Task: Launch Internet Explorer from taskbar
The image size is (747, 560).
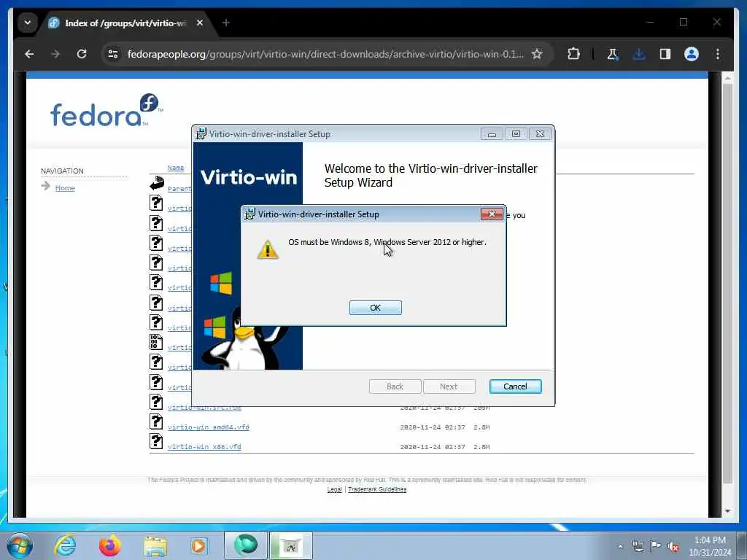Action: click(x=65, y=545)
